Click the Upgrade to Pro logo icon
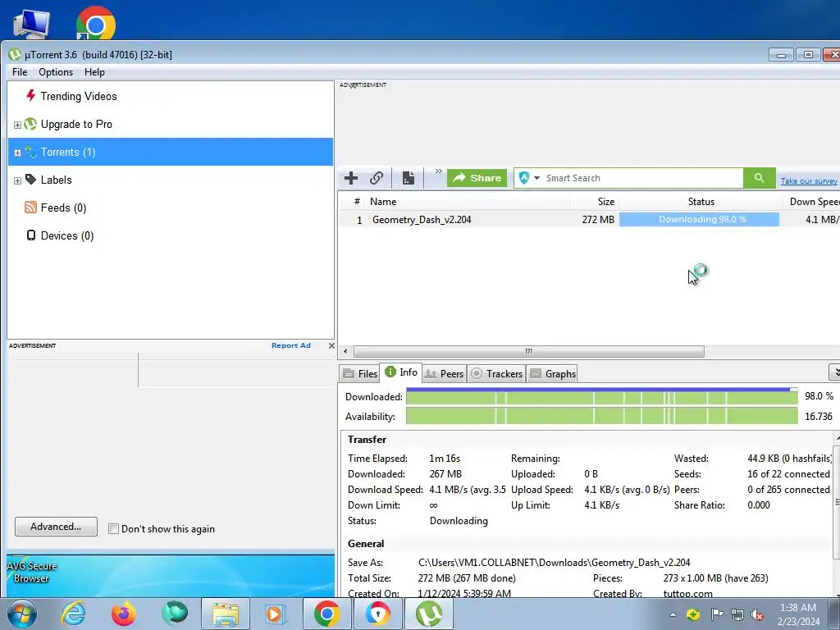Image resolution: width=840 pixels, height=630 pixels. (30, 125)
